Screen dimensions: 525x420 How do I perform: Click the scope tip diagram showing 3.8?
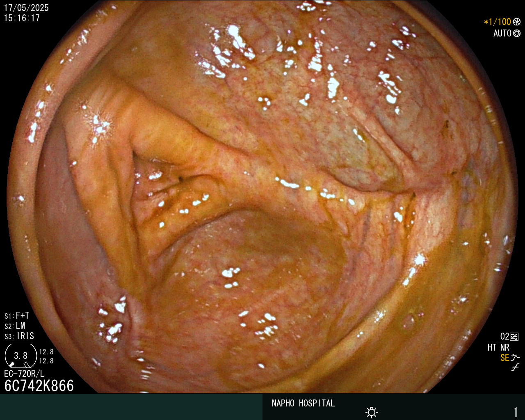[x=21, y=356]
